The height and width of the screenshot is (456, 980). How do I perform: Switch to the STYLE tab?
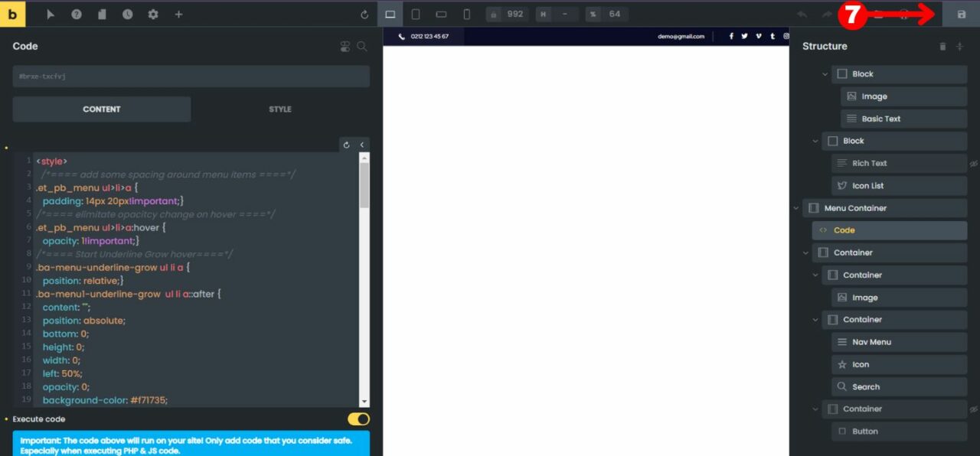[x=279, y=109]
